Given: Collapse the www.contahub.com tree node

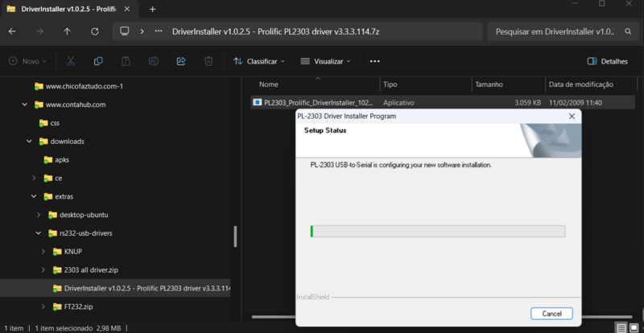Looking at the screenshot, I should pyautogui.click(x=25, y=105).
